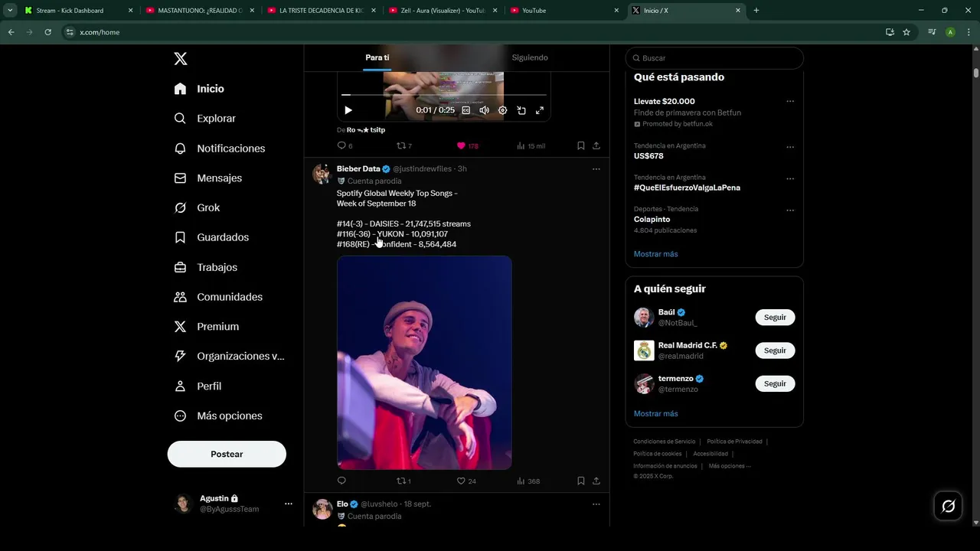980x551 pixels.
Task: Reload the browser page
Action: point(47,32)
